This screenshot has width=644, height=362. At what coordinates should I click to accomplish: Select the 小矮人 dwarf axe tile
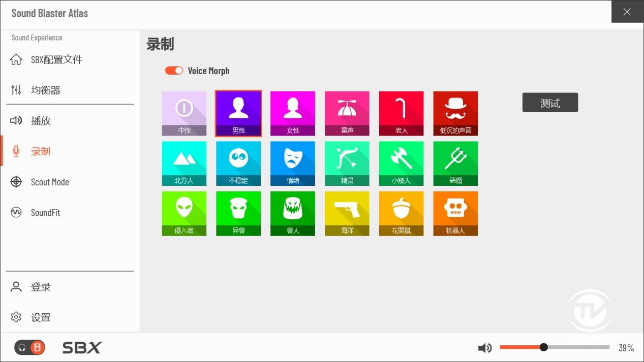(x=402, y=163)
